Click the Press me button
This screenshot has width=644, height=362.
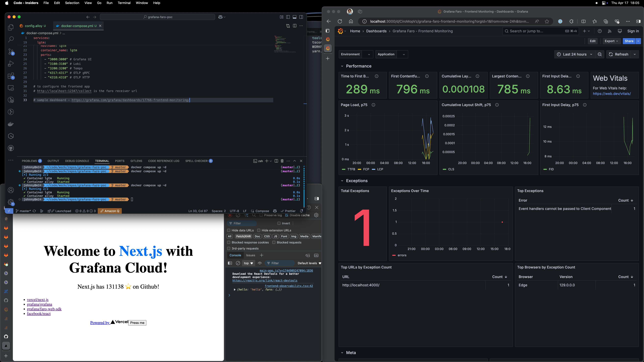(x=137, y=323)
